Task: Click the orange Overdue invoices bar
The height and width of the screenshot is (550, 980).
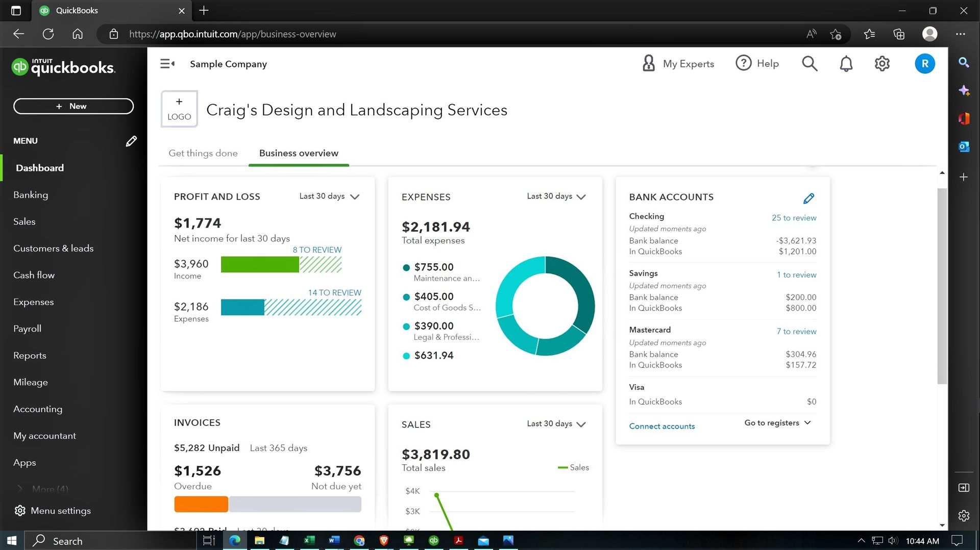Action: (x=201, y=504)
